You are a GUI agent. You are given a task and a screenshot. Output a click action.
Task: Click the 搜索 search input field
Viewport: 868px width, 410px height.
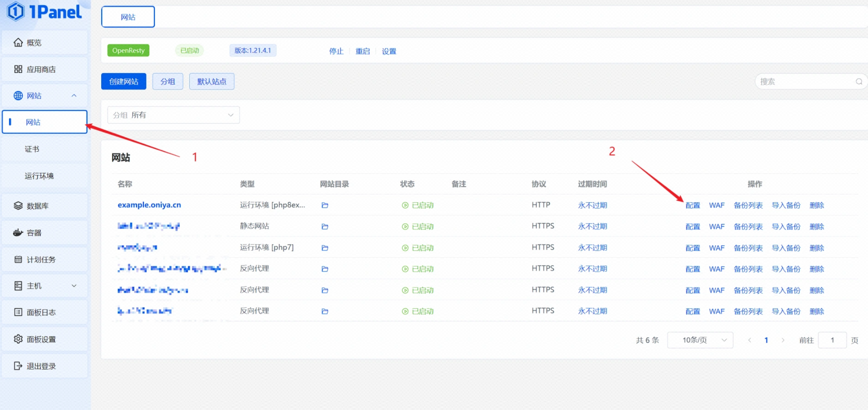tap(805, 82)
